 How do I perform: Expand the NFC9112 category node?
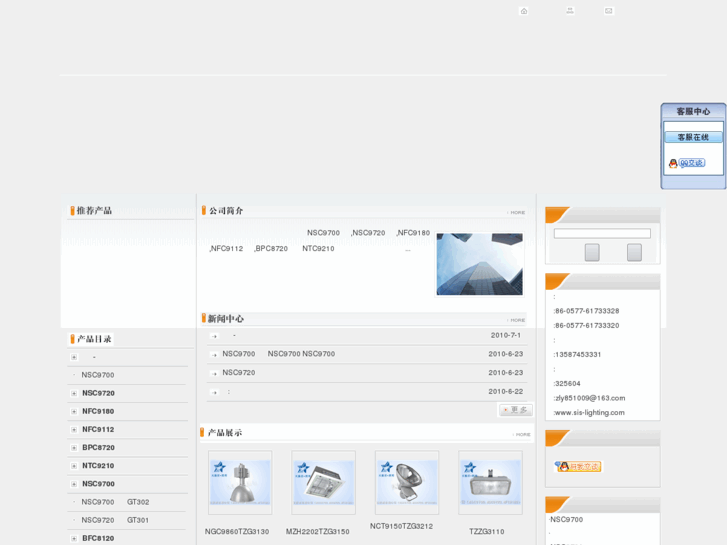tap(74, 430)
